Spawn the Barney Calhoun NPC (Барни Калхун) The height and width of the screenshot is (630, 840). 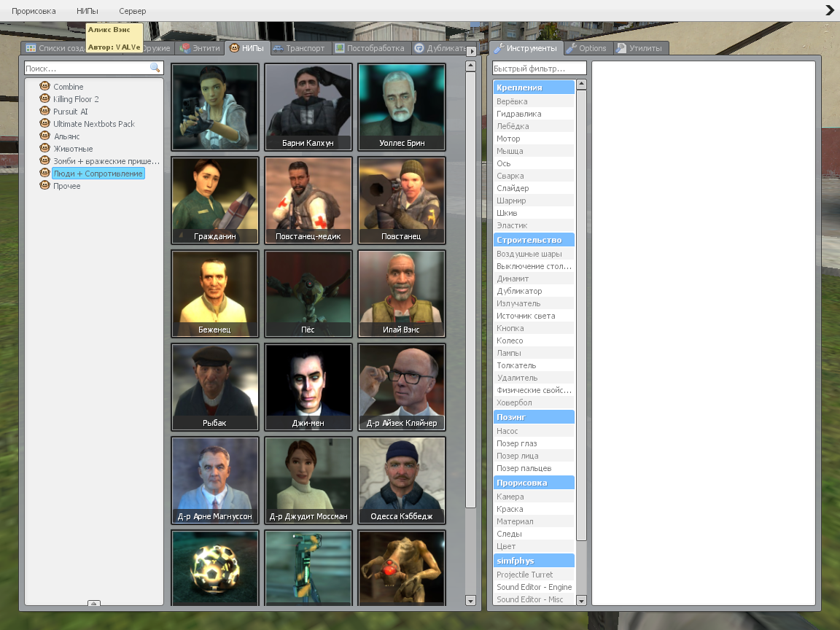tap(308, 106)
